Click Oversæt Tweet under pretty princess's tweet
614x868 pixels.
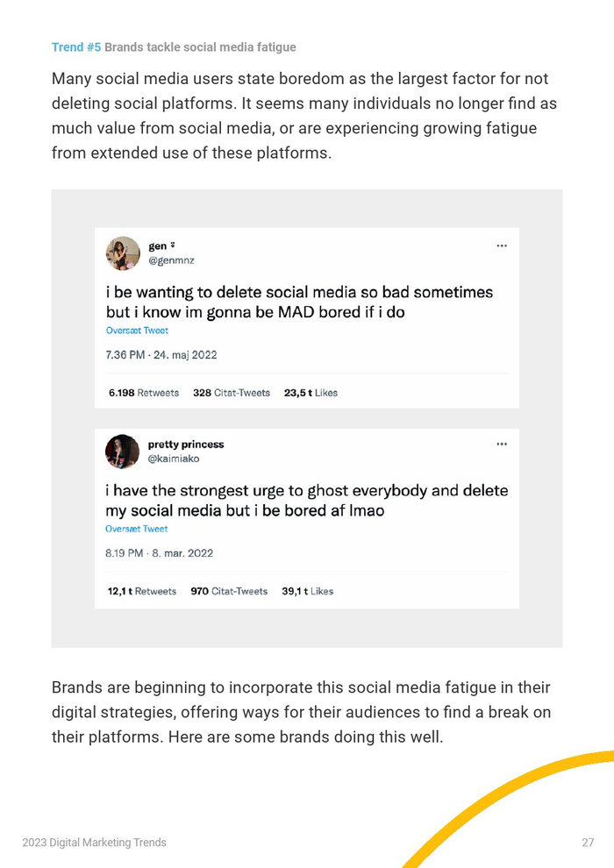137,529
